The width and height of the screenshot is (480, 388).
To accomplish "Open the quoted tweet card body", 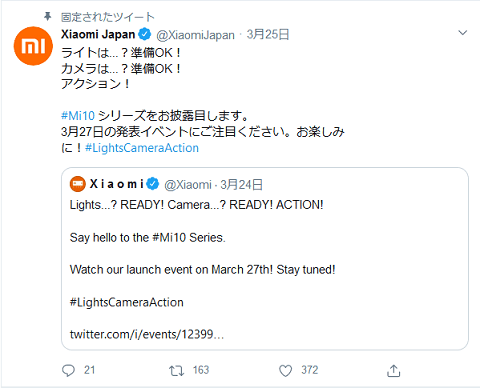I will [265, 259].
